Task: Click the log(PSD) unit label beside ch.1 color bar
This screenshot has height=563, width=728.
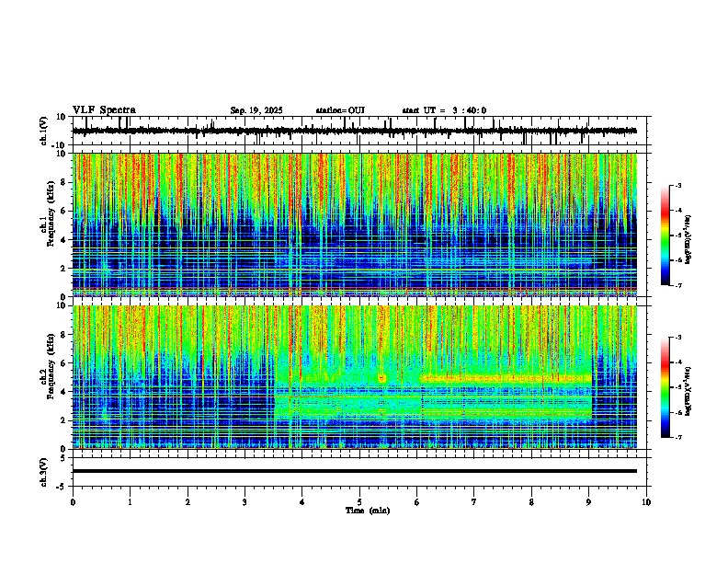Action: pyautogui.click(x=688, y=240)
